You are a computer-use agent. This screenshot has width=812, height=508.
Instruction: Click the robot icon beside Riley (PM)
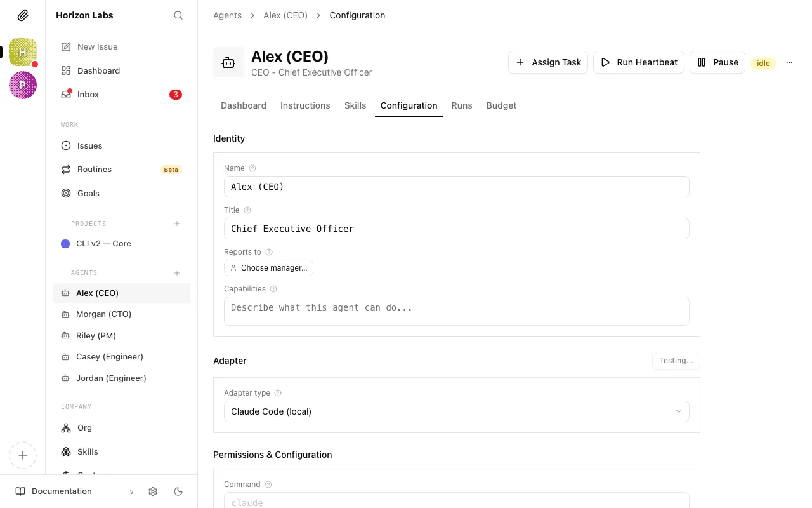click(65, 335)
